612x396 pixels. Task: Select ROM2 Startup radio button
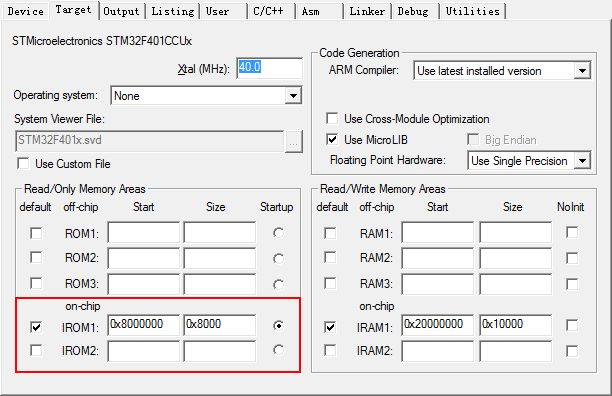tap(279, 259)
